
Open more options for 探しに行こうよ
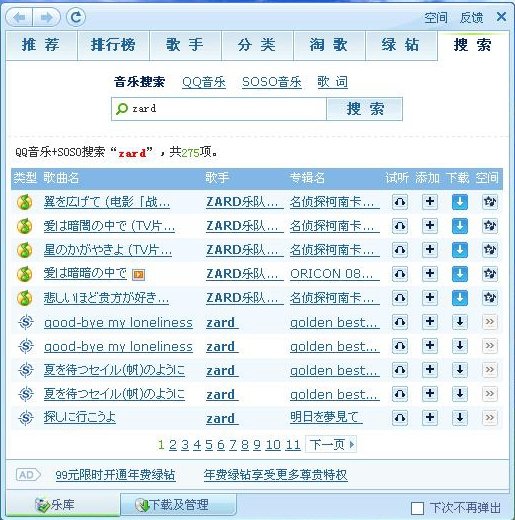coord(490,418)
